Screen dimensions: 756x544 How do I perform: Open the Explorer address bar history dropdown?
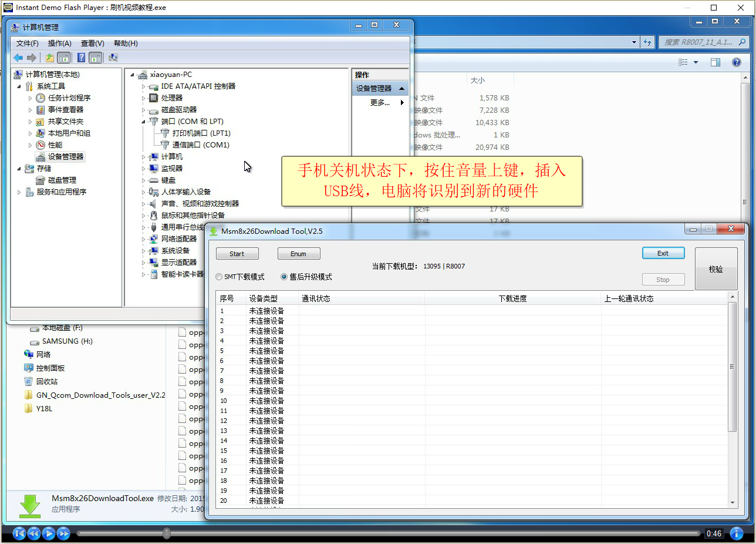[x=634, y=42]
